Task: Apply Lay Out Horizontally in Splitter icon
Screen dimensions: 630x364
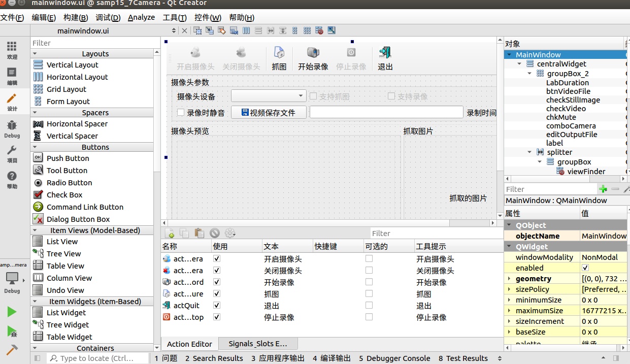Action: point(271,30)
